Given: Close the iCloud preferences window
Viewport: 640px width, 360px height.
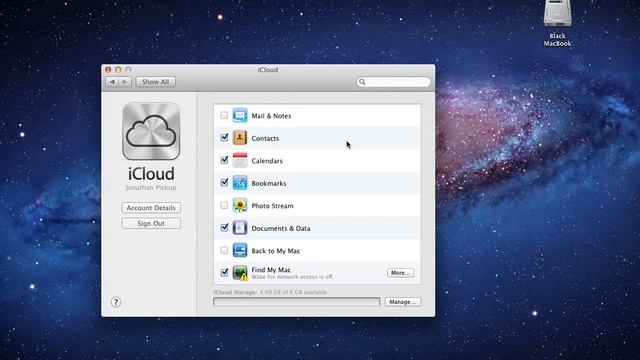Looking at the screenshot, I should tap(108, 70).
